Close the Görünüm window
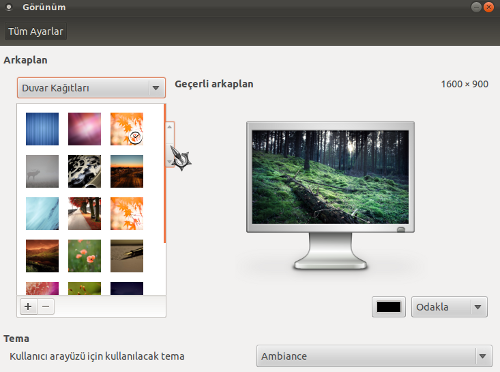Viewport: 500px width, 372px height. (x=489, y=7)
